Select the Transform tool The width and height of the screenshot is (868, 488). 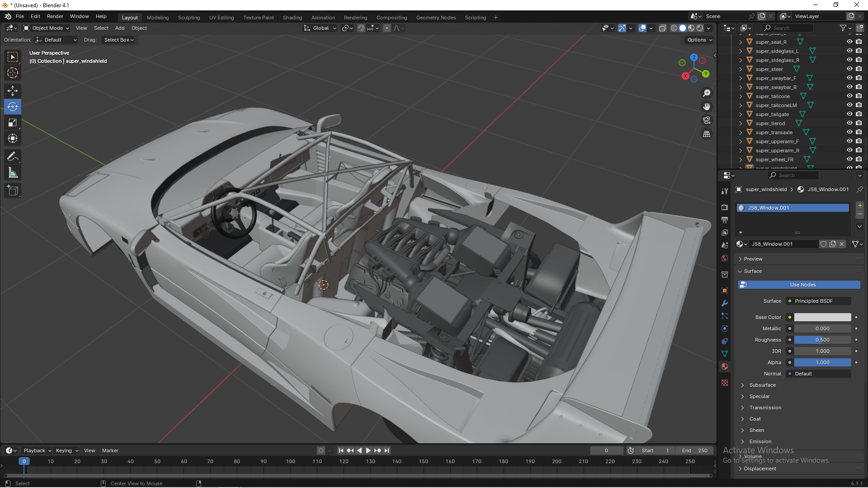tap(13, 138)
